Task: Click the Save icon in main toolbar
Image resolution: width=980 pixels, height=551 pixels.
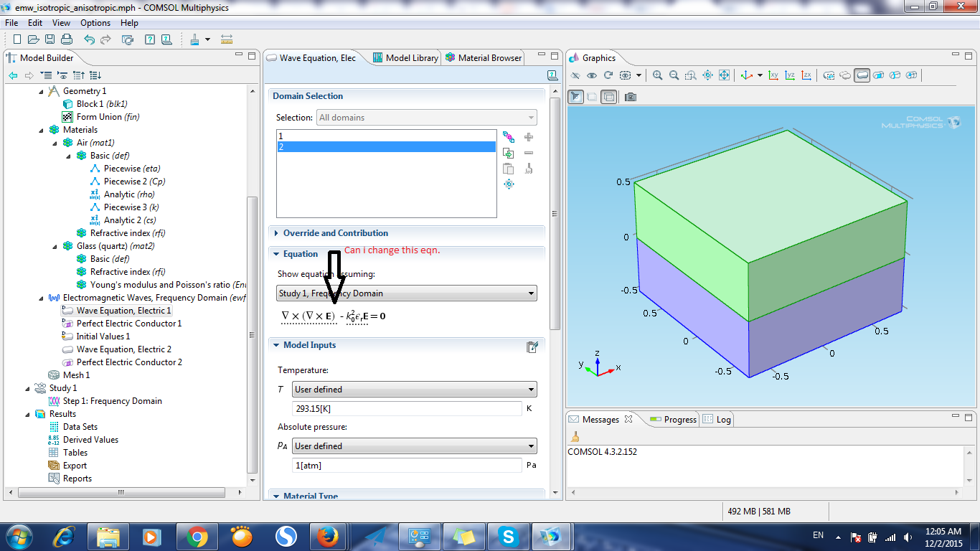Action: coord(50,39)
